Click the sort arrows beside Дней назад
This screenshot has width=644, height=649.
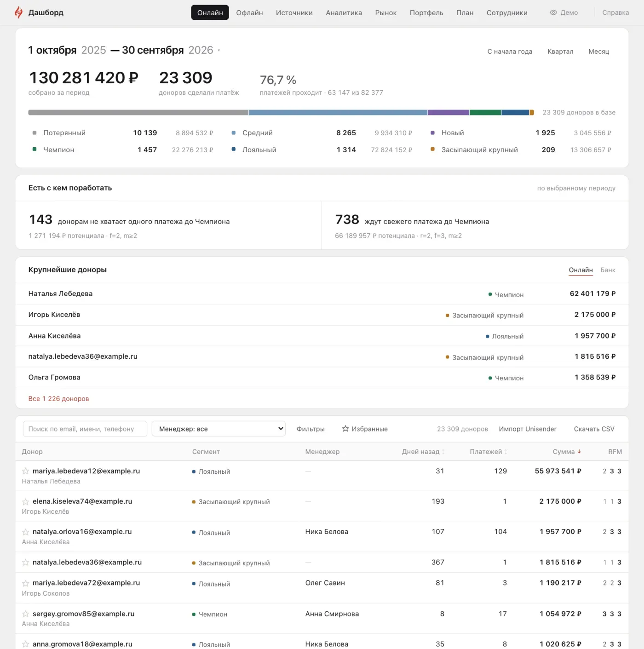(x=443, y=452)
